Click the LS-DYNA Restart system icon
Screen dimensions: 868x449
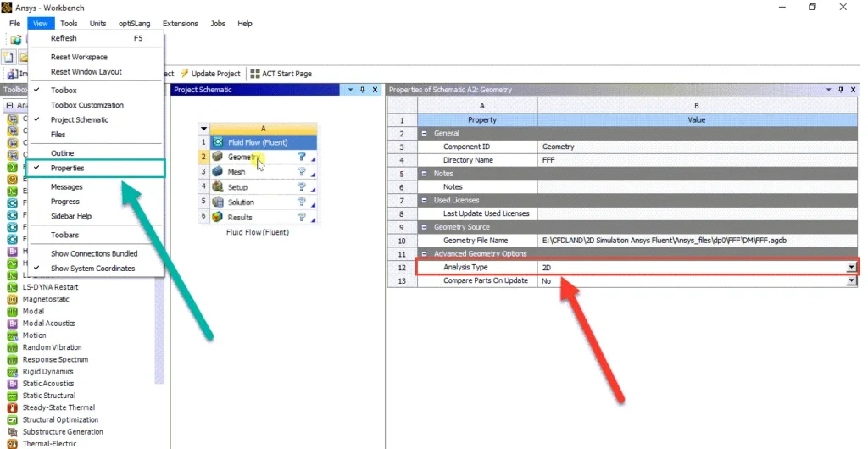coord(12,287)
